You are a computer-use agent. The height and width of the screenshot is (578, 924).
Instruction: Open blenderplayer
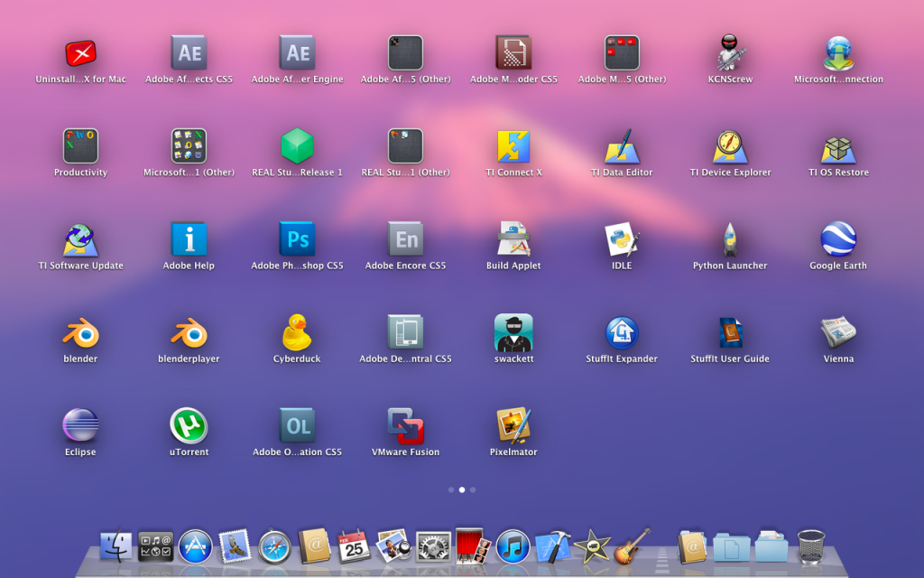(x=189, y=333)
